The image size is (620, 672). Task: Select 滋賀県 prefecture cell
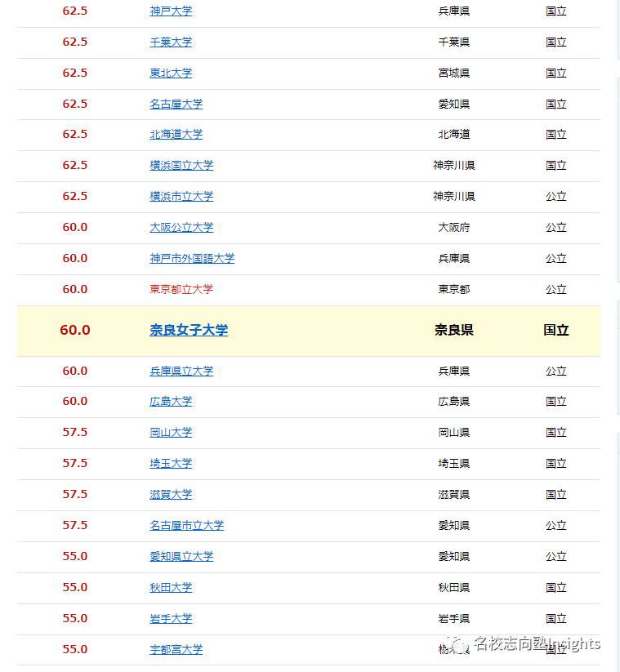pos(454,495)
